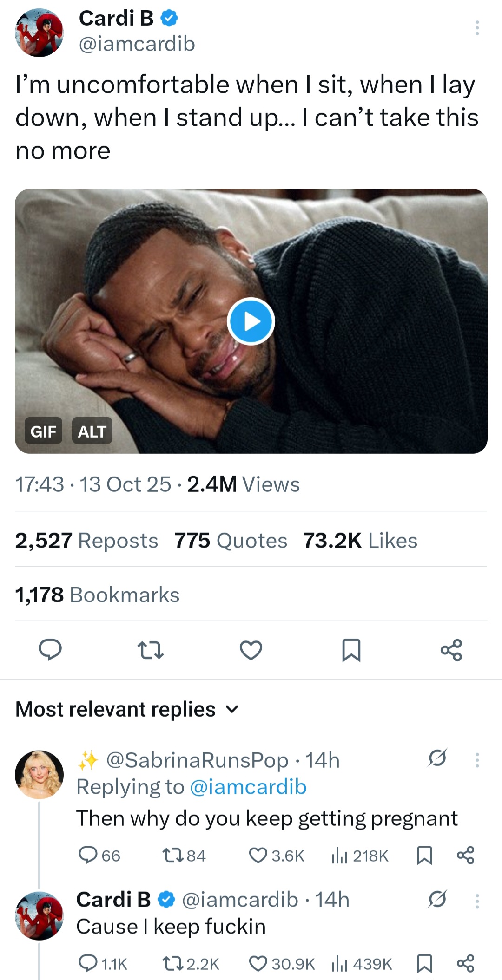Viewport: 502px width, 980px height.
Task: Open more options for main tweet
Action: tap(477, 28)
